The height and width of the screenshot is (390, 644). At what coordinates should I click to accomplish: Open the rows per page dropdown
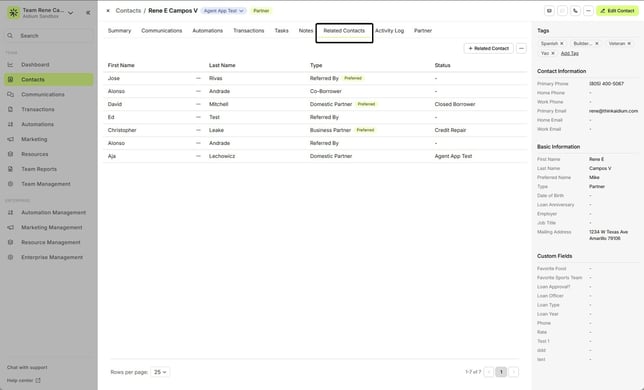pyautogui.click(x=160, y=372)
